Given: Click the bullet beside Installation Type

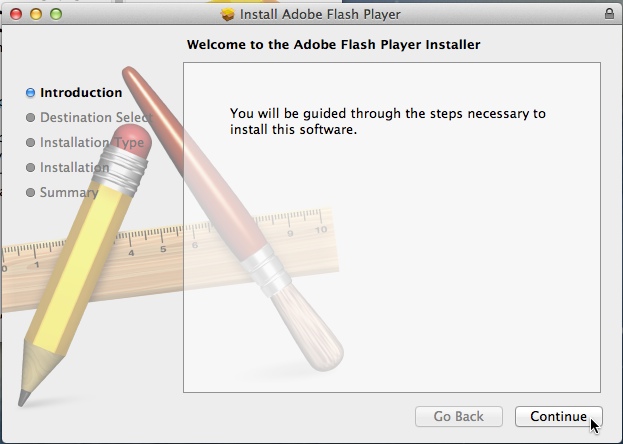Looking at the screenshot, I should pyautogui.click(x=31, y=143).
